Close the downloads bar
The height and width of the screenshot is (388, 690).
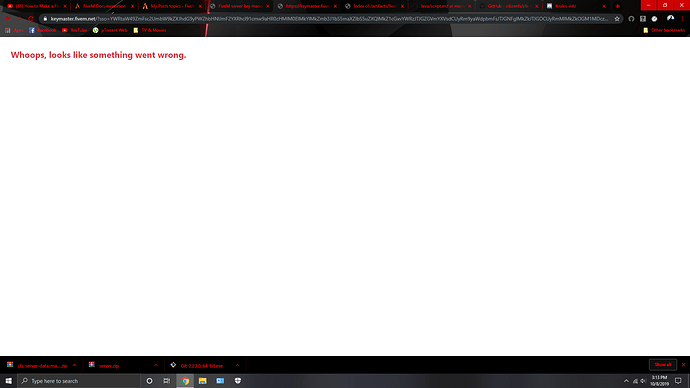pyautogui.click(x=683, y=365)
